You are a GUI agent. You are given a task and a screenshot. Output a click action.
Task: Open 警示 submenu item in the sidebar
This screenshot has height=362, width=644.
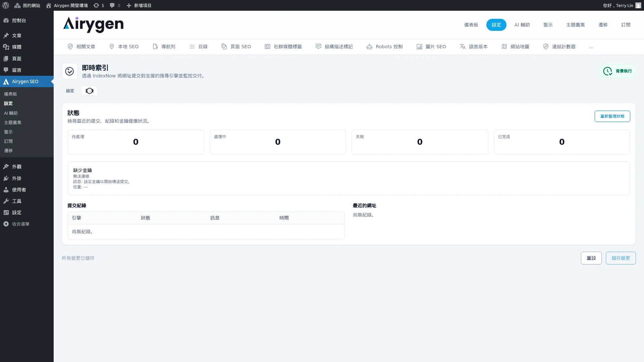click(8, 132)
